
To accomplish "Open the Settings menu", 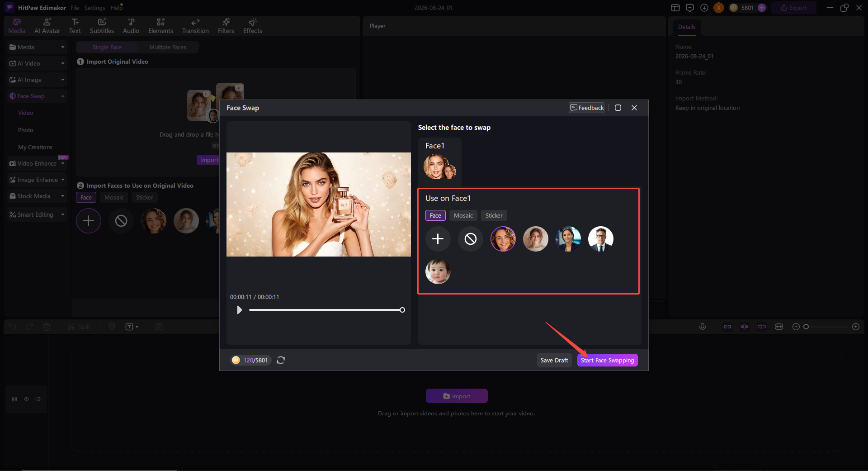I will pyautogui.click(x=94, y=8).
